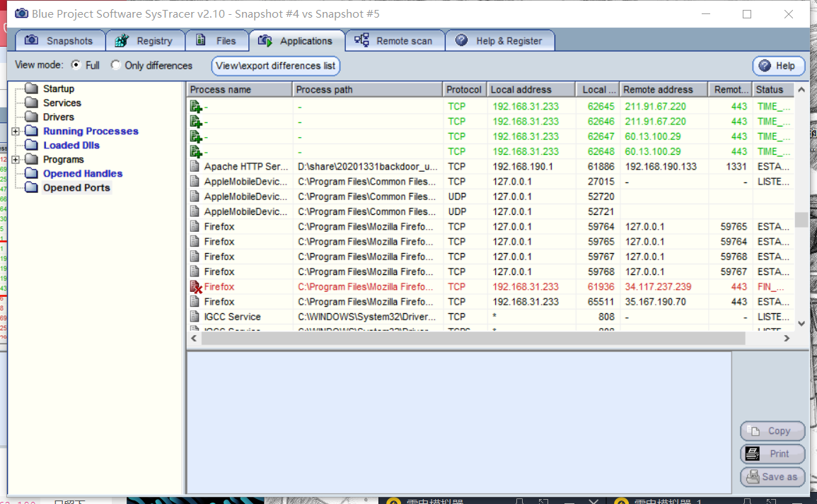
Task: Click the Firefox row icon for port 59764
Action: click(195, 226)
